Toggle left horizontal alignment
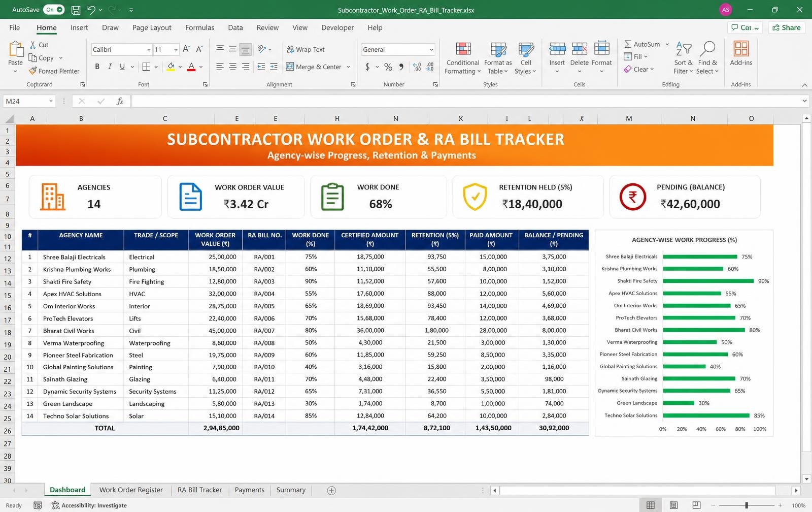The width and height of the screenshot is (812, 512). [x=220, y=67]
